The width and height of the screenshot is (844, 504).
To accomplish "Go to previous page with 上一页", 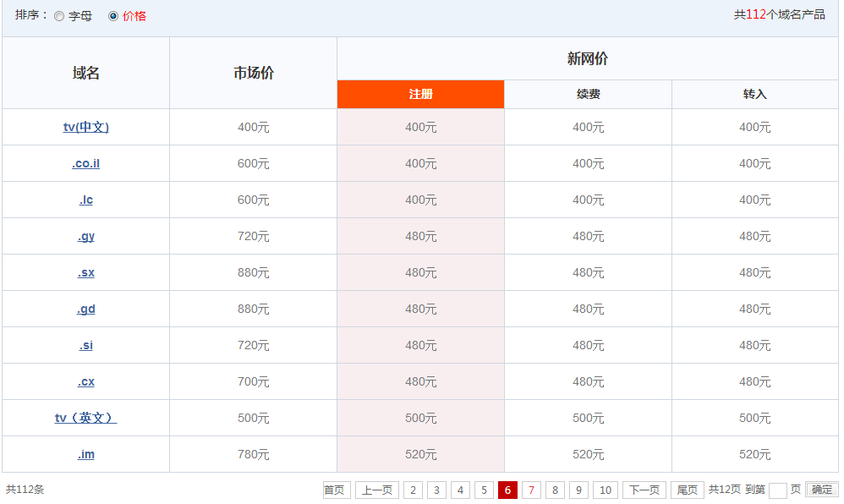I will 376,490.
